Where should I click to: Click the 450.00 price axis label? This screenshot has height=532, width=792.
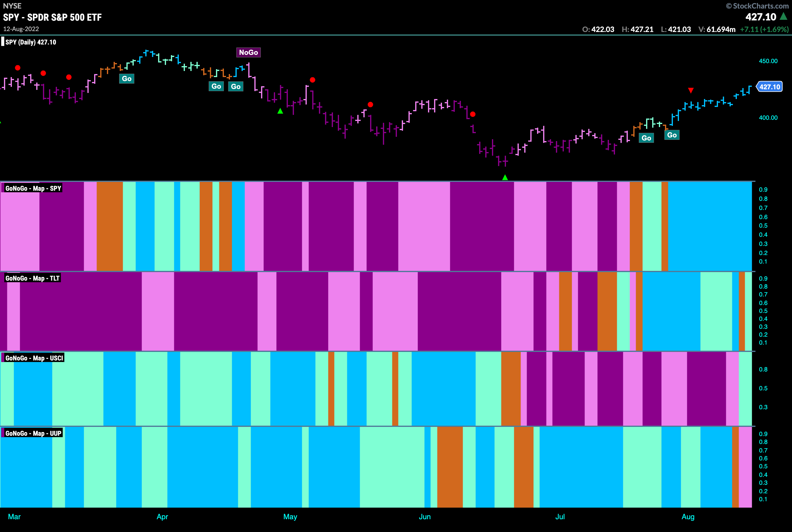click(768, 61)
